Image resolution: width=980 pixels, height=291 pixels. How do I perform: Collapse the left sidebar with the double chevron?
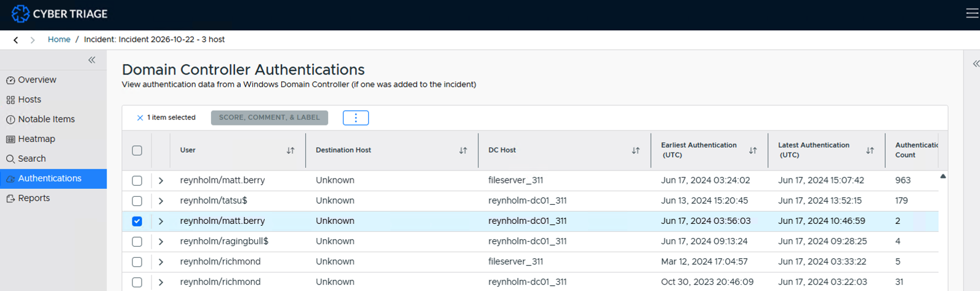[x=92, y=60]
